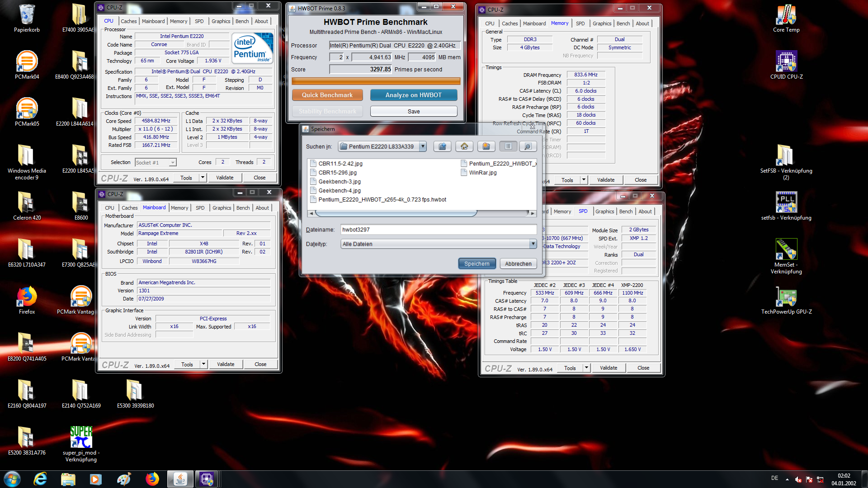The width and height of the screenshot is (868, 488).
Task: Open the Windows Media encoder 9 folder
Action: coord(27,162)
